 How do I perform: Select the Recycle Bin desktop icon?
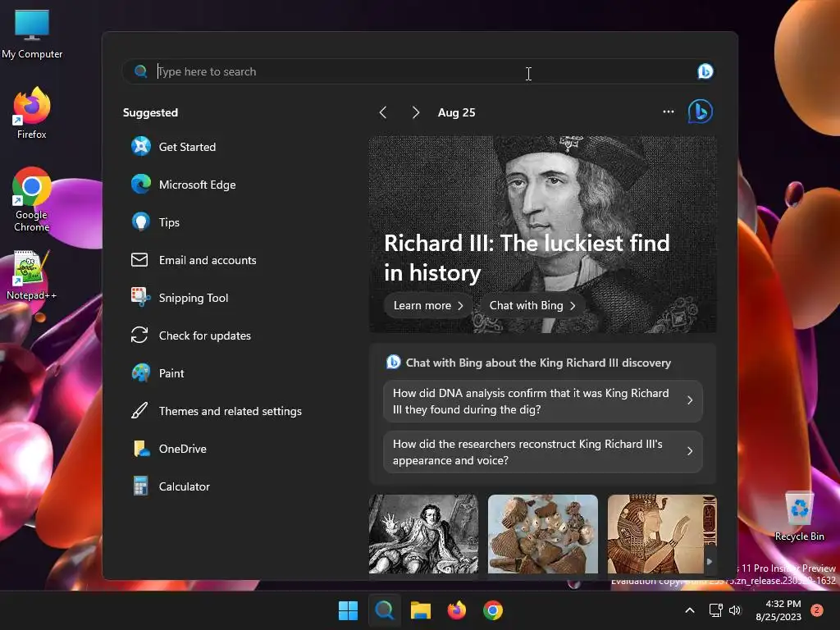(x=799, y=517)
